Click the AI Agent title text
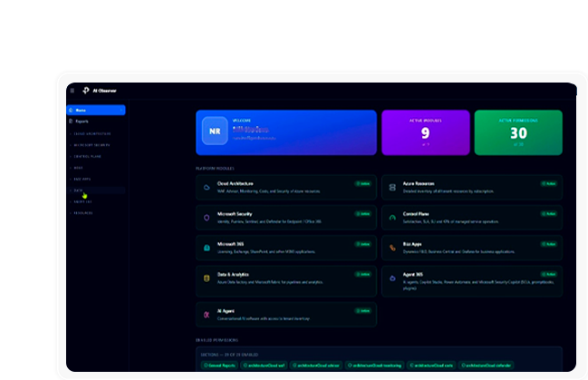 click(x=226, y=311)
